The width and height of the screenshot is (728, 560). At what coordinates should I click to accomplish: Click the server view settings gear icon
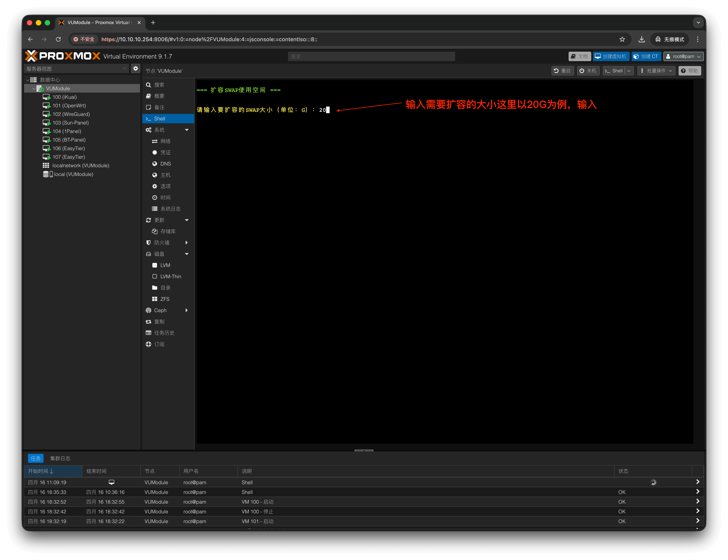135,69
